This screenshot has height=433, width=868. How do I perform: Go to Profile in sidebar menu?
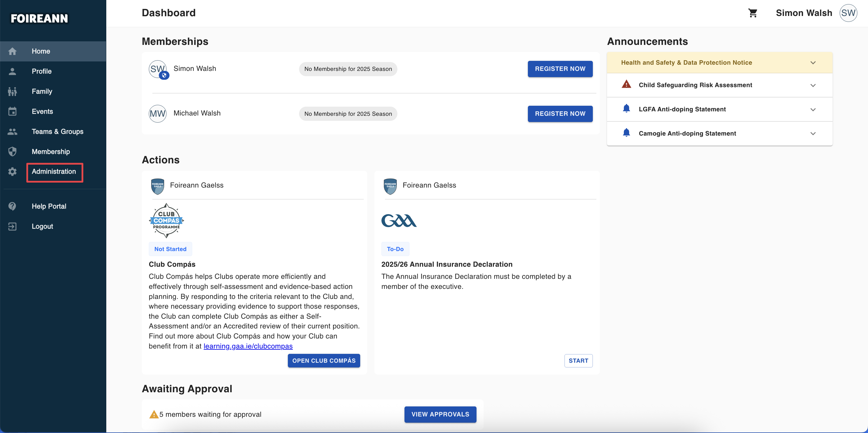pyautogui.click(x=41, y=71)
